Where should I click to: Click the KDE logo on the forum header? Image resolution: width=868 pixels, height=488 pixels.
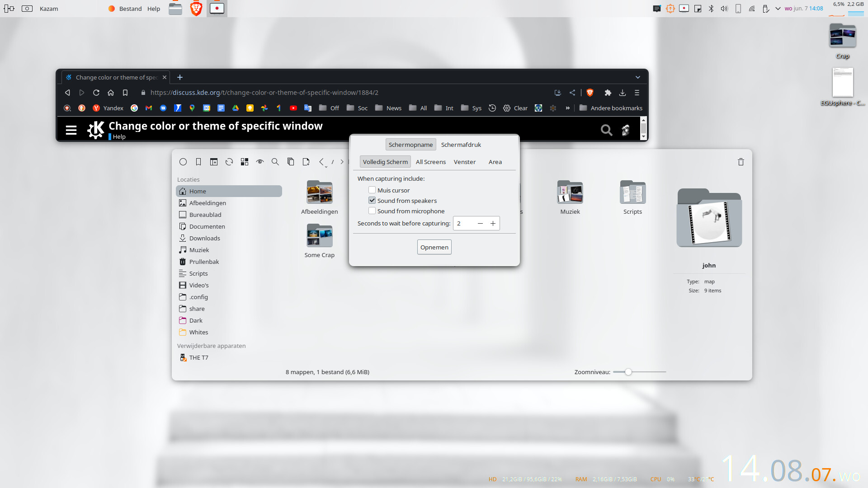[x=96, y=130]
